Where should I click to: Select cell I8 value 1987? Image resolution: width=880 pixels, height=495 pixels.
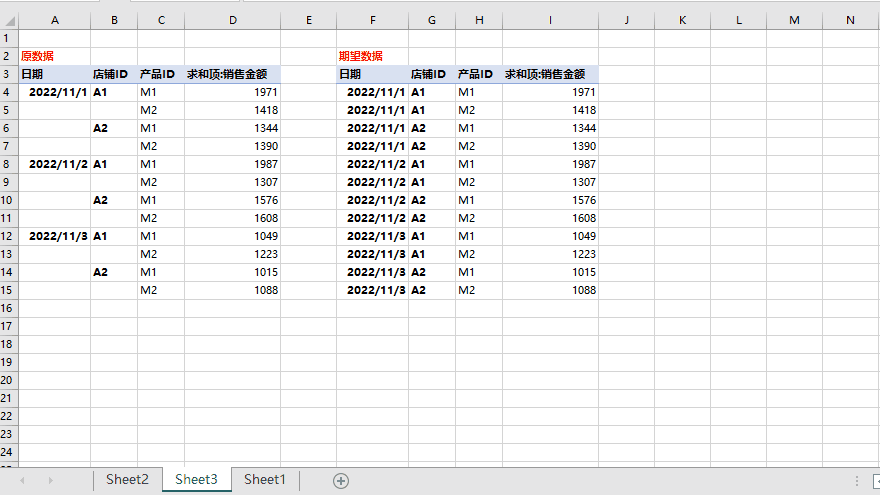click(x=551, y=164)
